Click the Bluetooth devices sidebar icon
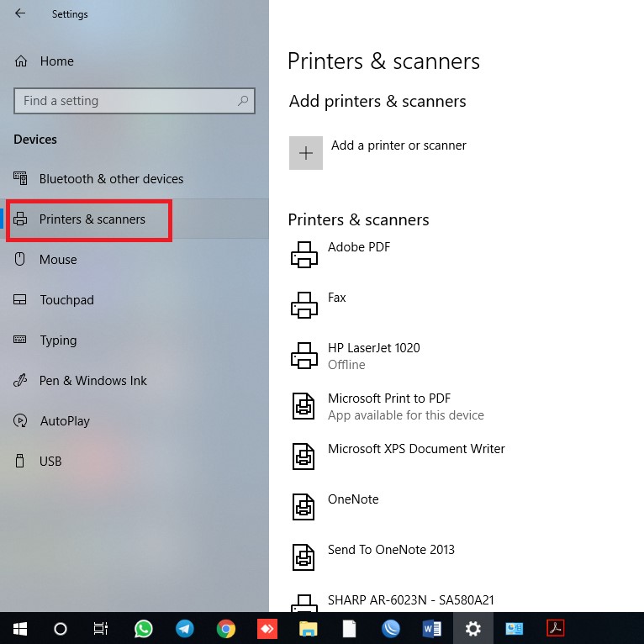This screenshot has height=644, width=644. [20, 178]
